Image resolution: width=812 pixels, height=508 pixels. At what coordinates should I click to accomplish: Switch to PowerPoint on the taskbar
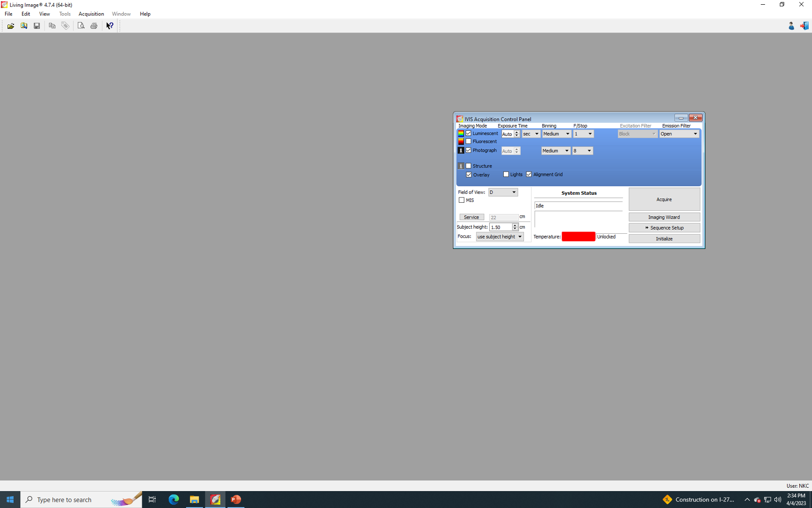236,500
